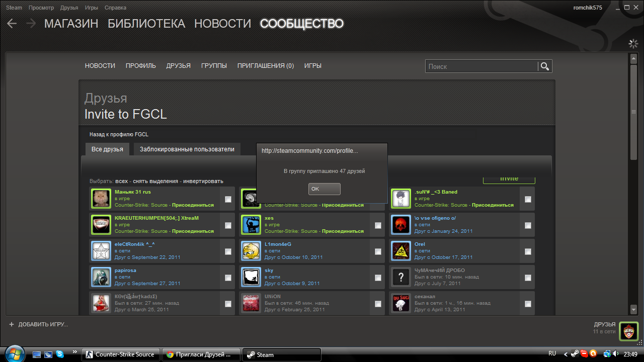Select the xes friend checkbox

(x=378, y=225)
